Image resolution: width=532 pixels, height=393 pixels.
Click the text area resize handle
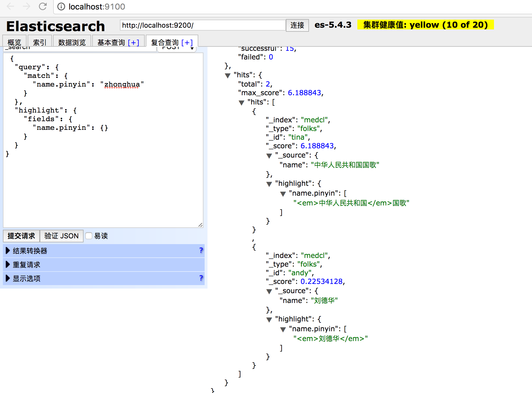(x=201, y=225)
